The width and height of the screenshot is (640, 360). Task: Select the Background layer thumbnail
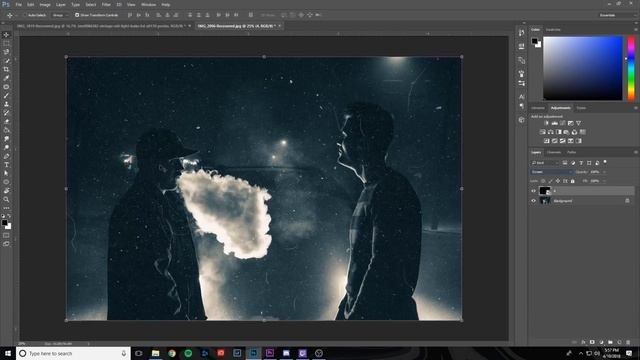coord(545,201)
